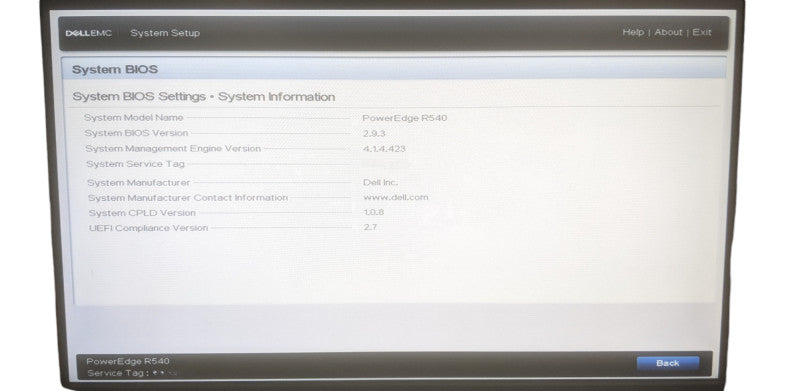Viewport: 800px width, 391px height.
Task: Click the Dell EMC logo
Action: click(x=89, y=33)
